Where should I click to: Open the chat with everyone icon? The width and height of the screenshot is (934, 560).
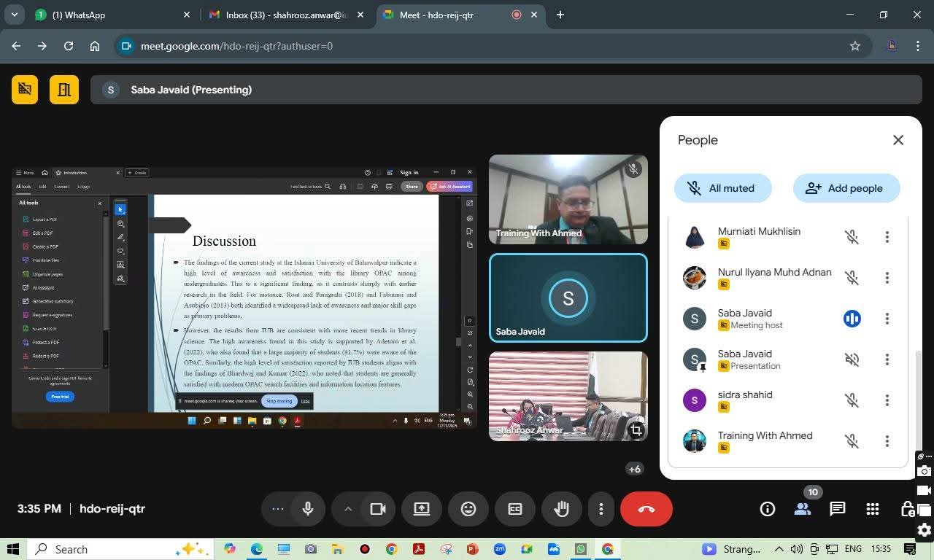coord(837,509)
